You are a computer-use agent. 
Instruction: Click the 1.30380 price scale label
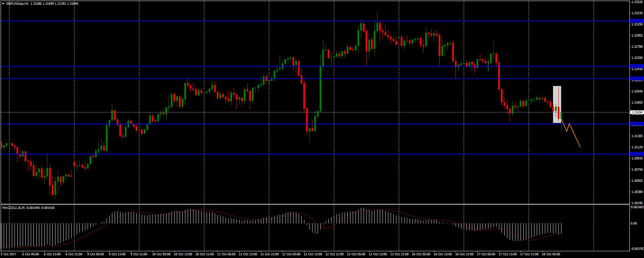point(637,192)
